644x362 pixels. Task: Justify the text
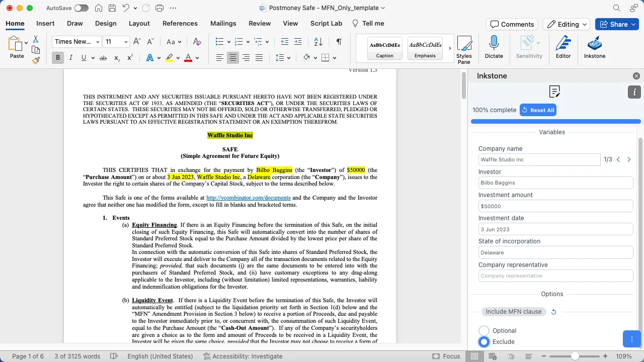259,58
